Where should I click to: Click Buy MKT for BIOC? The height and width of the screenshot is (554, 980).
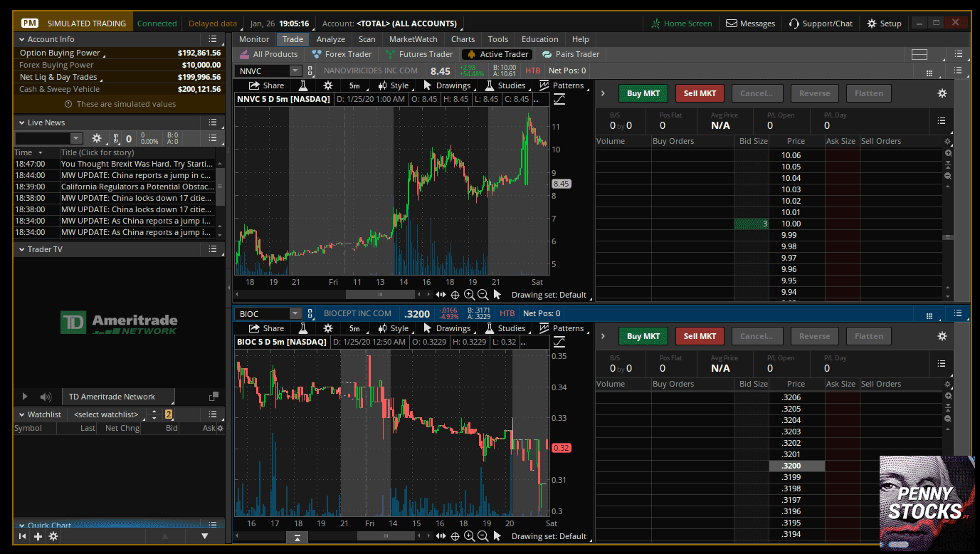click(643, 336)
